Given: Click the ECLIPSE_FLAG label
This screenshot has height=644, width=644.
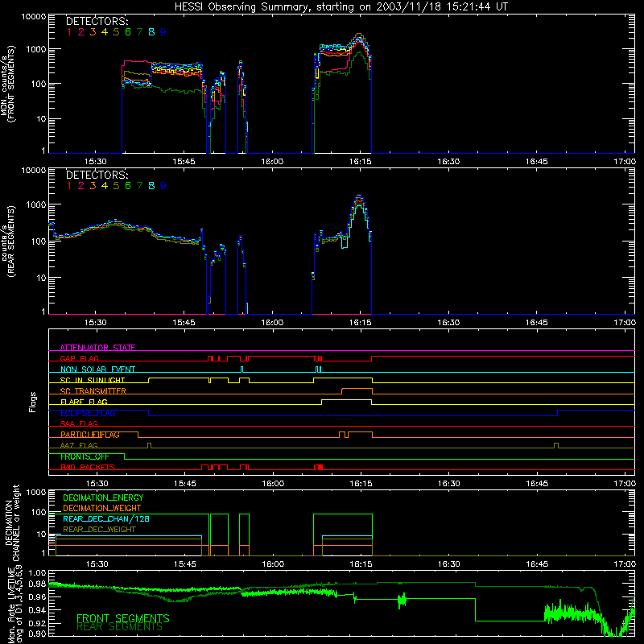Looking at the screenshot, I should tap(88, 413).
